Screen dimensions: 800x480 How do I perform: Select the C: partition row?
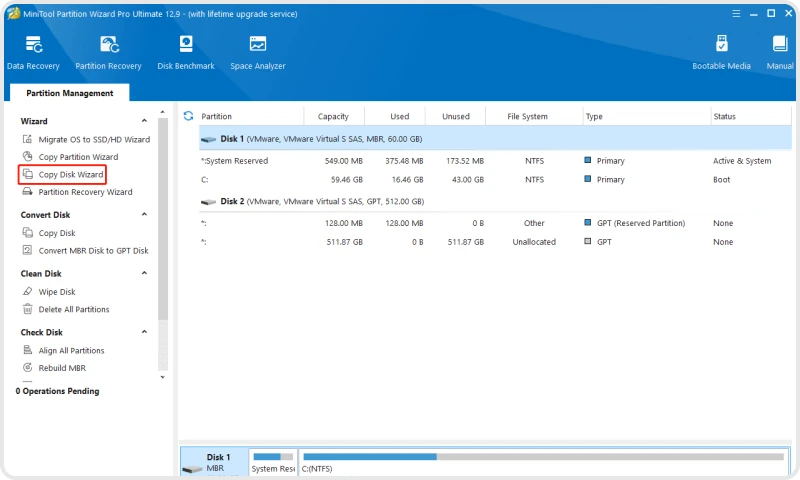click(x=495, y=180)
